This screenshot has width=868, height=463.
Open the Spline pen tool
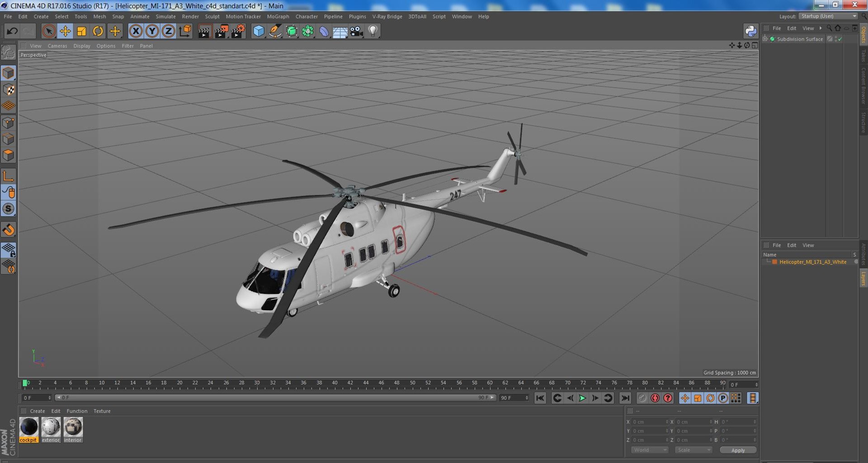click(275, 31)
